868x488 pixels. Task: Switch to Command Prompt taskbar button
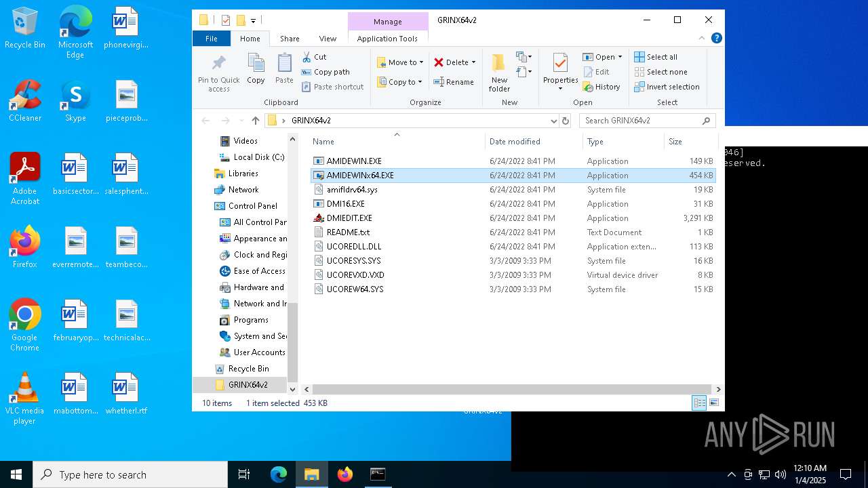tap(378, 474)
